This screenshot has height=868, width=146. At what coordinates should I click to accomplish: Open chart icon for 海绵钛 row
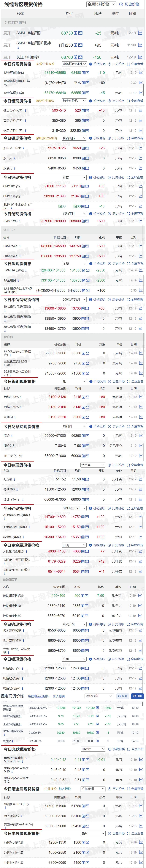141,479
